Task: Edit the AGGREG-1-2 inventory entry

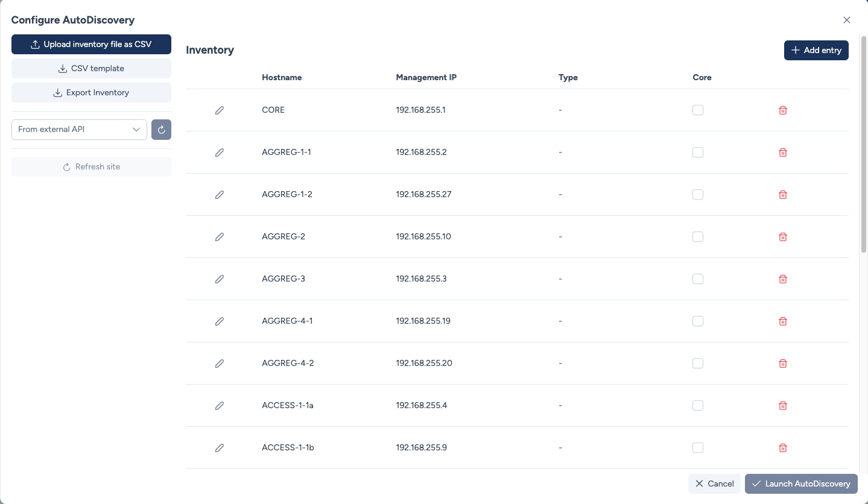Action: tap(220, 195)
